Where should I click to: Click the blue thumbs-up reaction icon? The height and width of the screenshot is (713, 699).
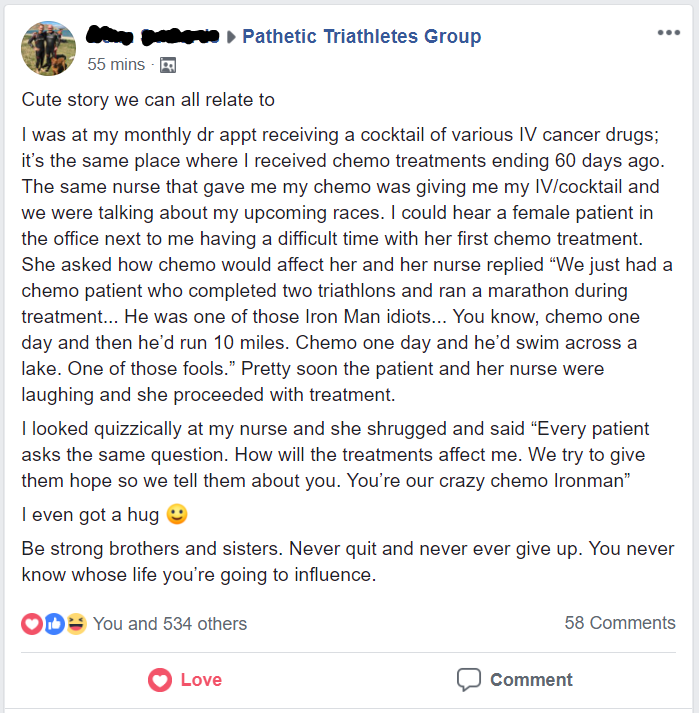pyautogui.click(x=54, y=624)
